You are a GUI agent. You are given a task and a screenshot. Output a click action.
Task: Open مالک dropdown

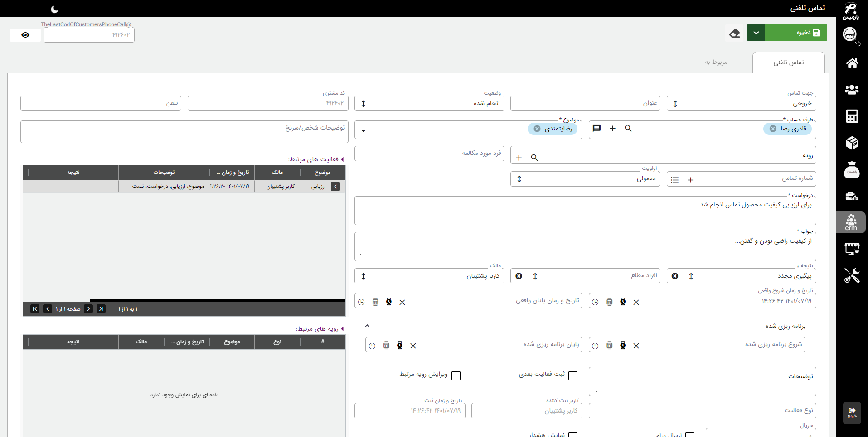[x=363, y=276]
